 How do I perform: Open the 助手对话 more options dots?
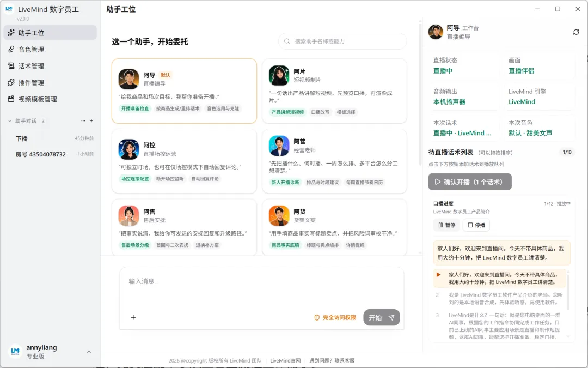[83, 121]
